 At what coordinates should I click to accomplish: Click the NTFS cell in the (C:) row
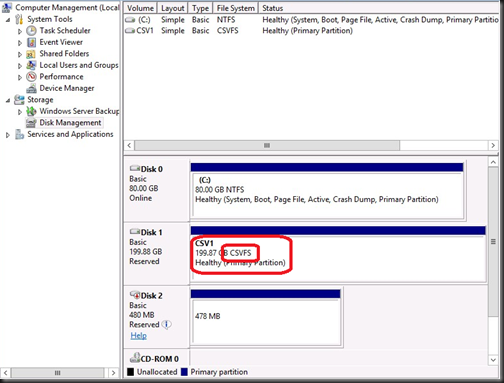pos(226,20)
